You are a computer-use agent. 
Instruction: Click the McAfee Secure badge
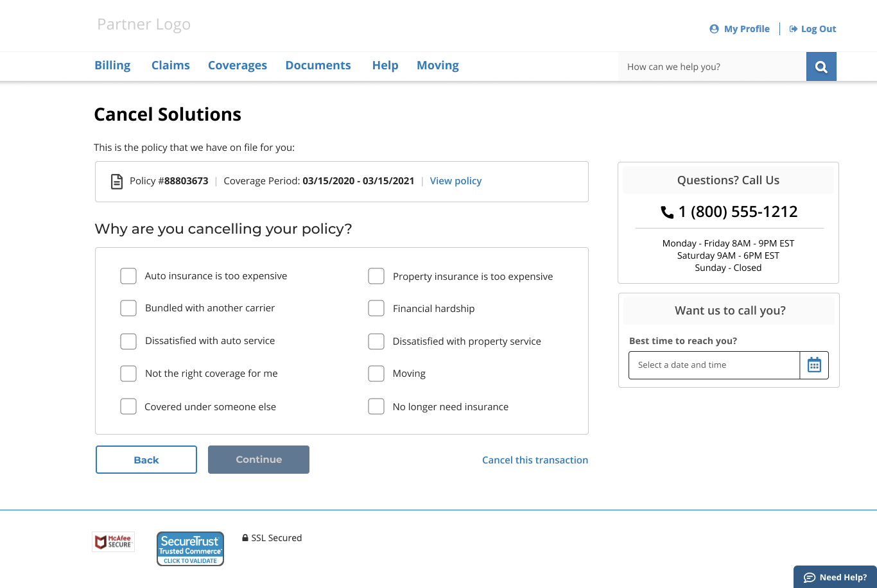114,542
